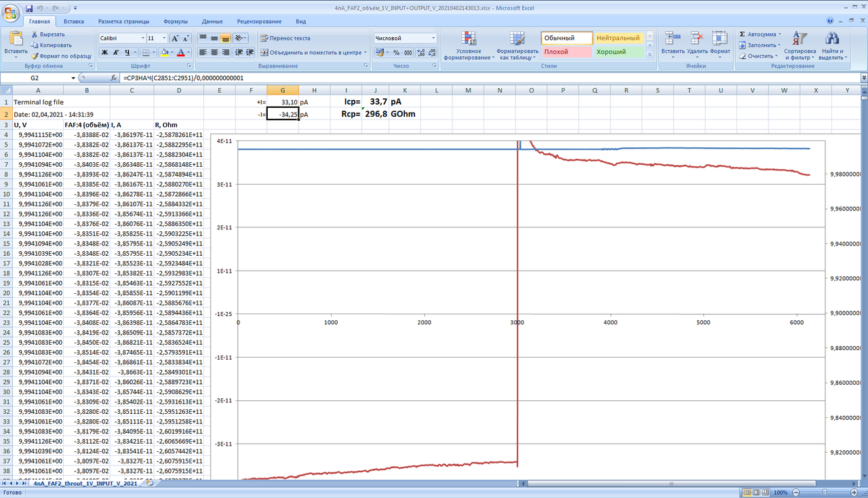Open Условное форматирование icon
Viewport: 868px width, 498px height.
tap(468, 39)
